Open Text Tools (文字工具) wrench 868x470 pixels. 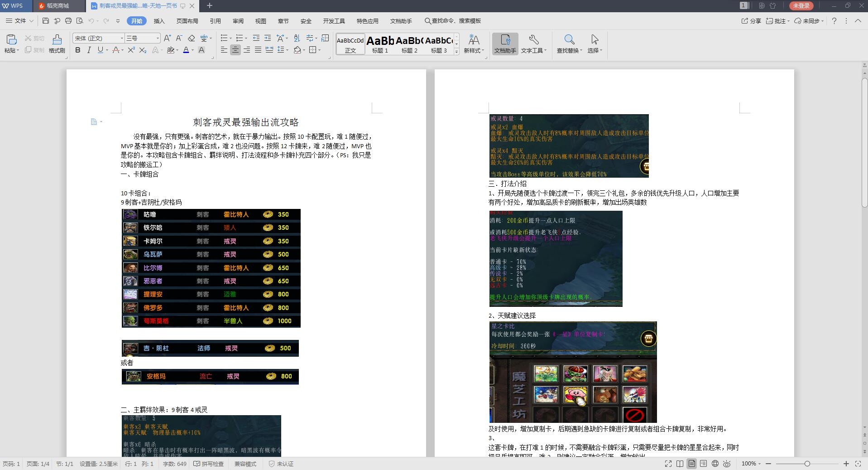(x=533, y=44)
